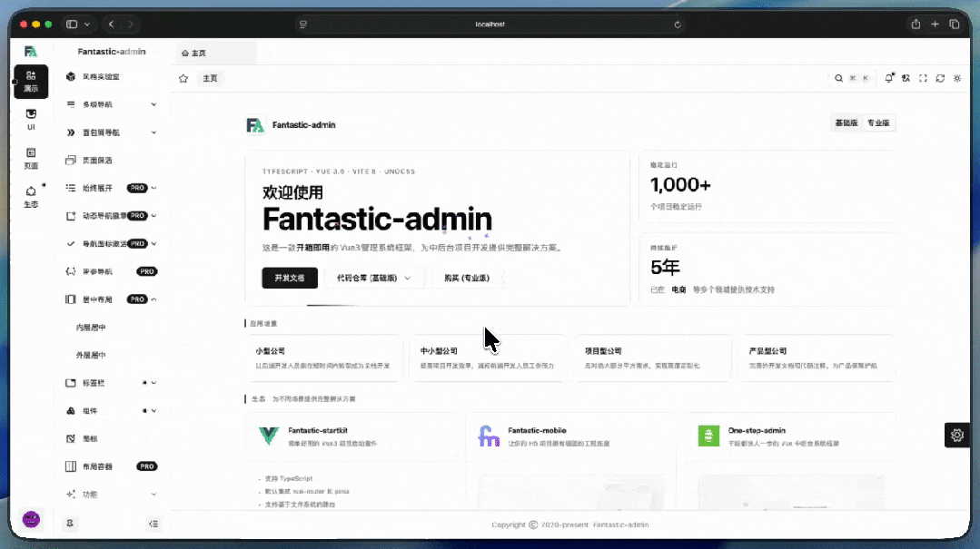Enter fullscreen mode from the toolbar
Screen dimensions: 980x549
(x=923, y=78)
